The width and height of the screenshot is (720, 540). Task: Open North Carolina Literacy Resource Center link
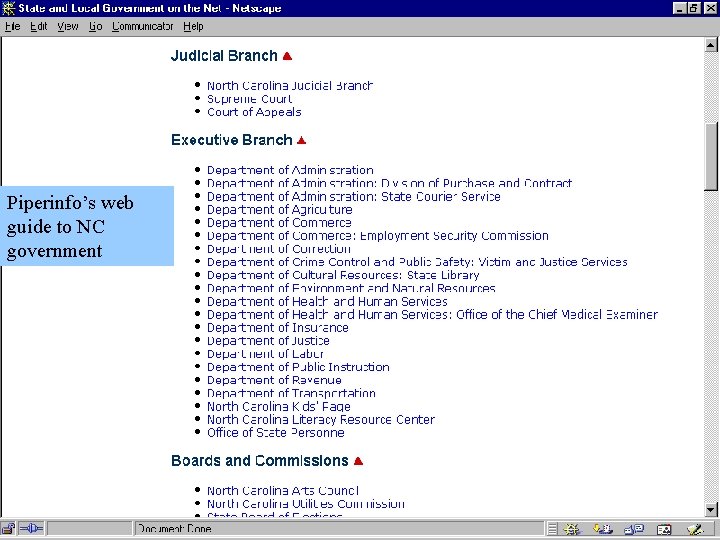click(321, 420)
